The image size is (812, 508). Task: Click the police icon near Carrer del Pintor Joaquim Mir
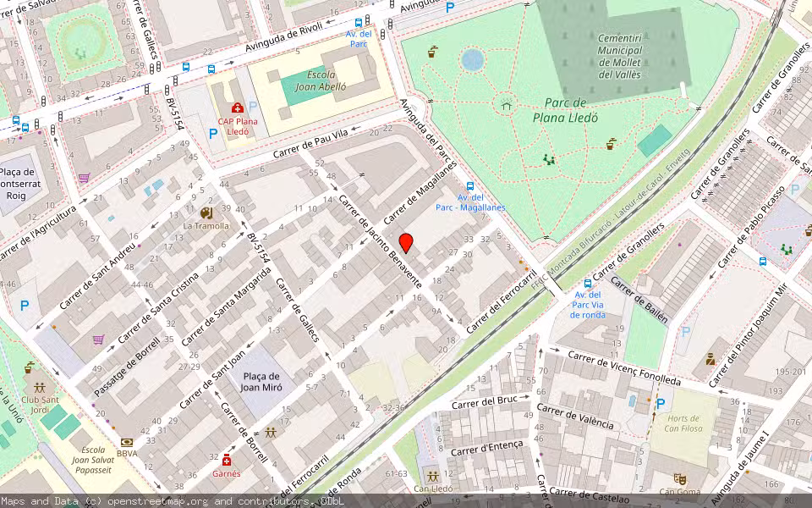coord(710,359)
